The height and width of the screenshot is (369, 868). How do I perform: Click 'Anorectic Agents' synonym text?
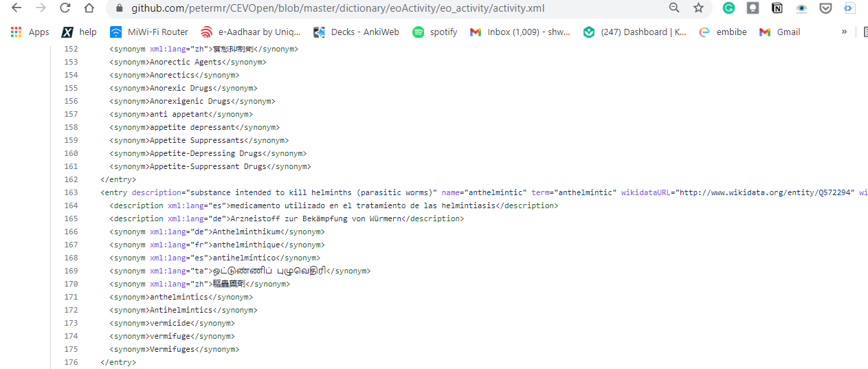[x=186, y=63]
